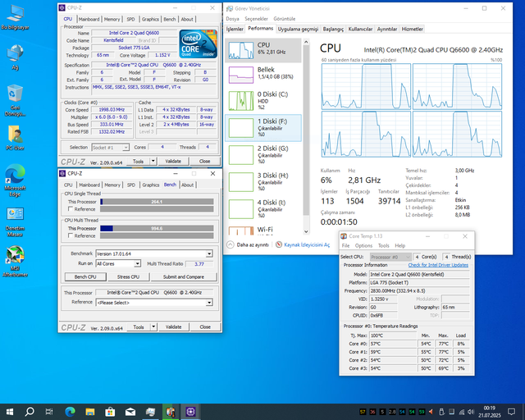Open taskbar search magnifier
The width and height of the screenshot is (525, 420).
(x=30, y=412)
